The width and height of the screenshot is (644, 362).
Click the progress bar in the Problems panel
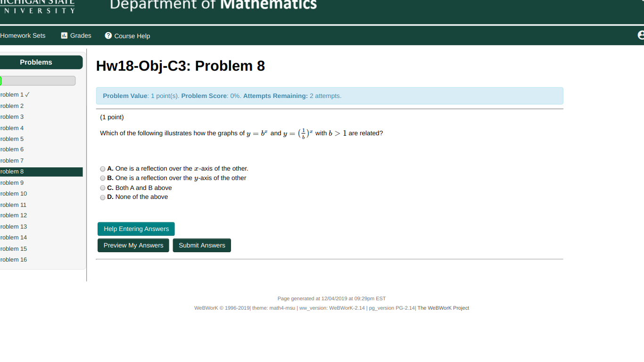tap(38, 80)
